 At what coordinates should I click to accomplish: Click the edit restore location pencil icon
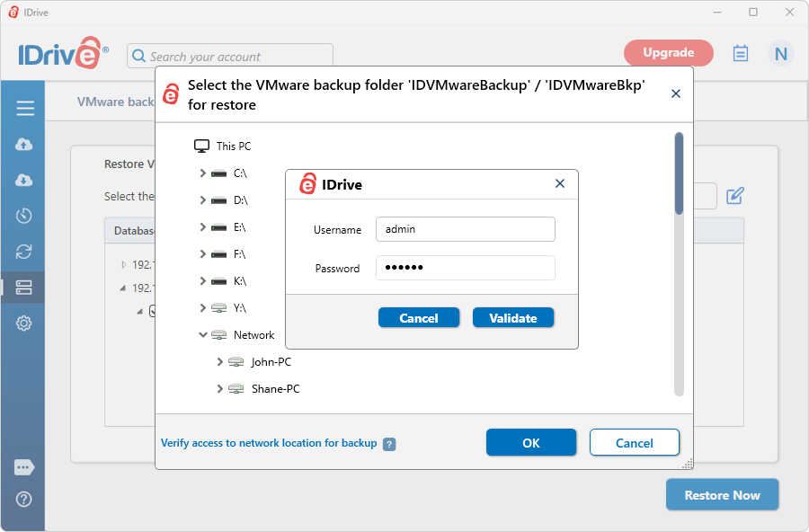pos(734,196)
